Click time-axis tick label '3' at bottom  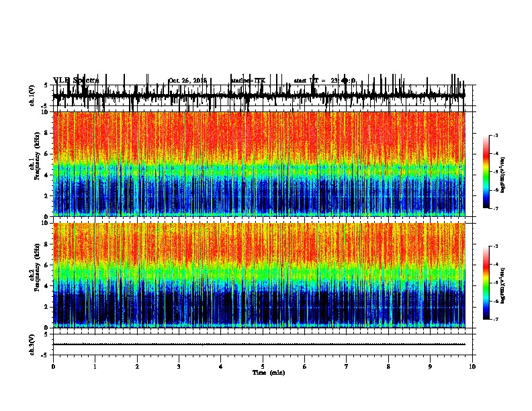(179, 367)
